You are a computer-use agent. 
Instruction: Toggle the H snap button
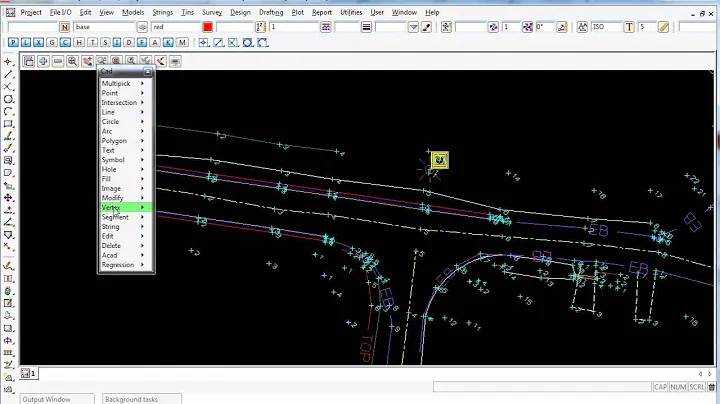point(79,43)
